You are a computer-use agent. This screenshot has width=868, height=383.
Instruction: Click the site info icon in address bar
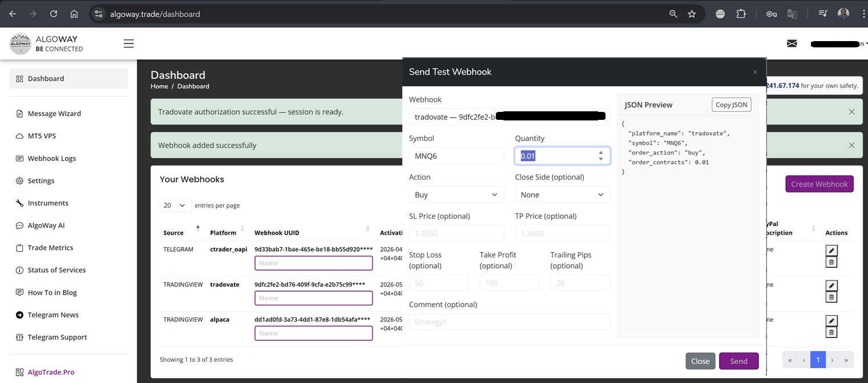click(x=99, y=14)
